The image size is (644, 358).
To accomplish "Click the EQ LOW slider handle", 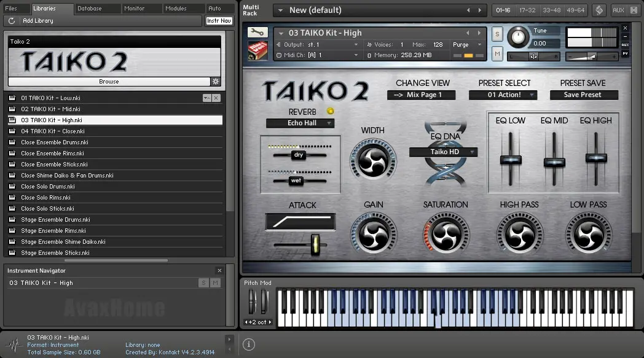I will tap(511, 160).
